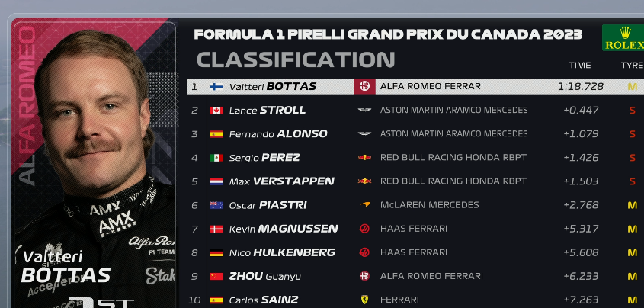Click the CLASSIFICATION heading
644x308 pixels.
296,60
